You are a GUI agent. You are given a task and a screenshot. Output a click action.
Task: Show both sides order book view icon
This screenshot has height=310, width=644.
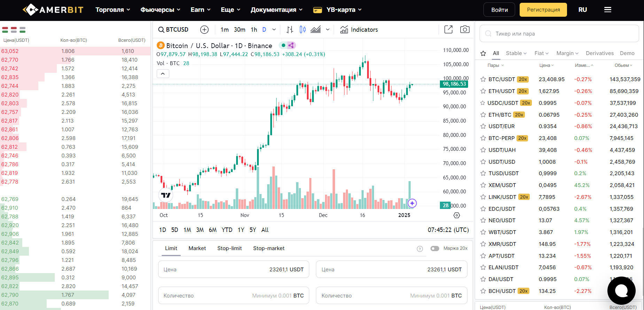pyautogui.click(x=4, y=30)
